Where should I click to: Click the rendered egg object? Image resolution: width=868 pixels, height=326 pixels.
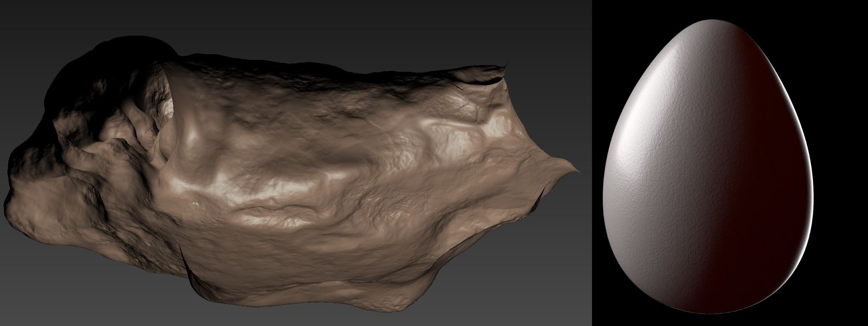pyautogui.click(x=708, y=167)
